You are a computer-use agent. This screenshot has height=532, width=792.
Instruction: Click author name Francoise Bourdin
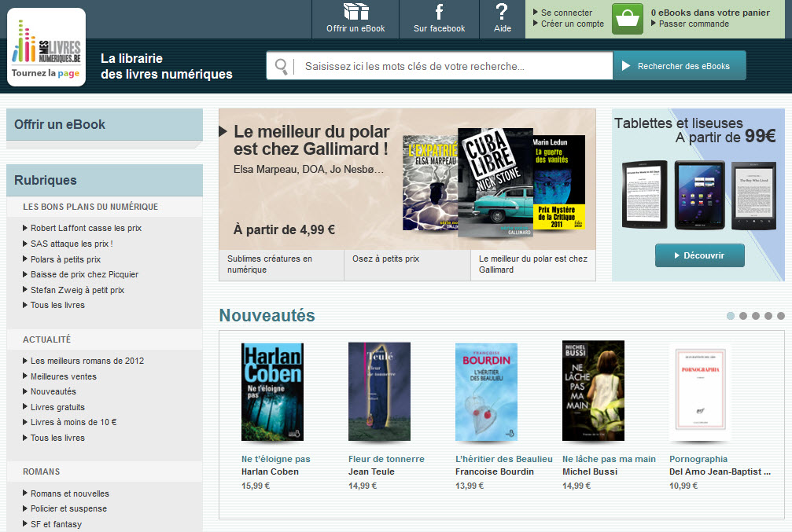point(495,472)
